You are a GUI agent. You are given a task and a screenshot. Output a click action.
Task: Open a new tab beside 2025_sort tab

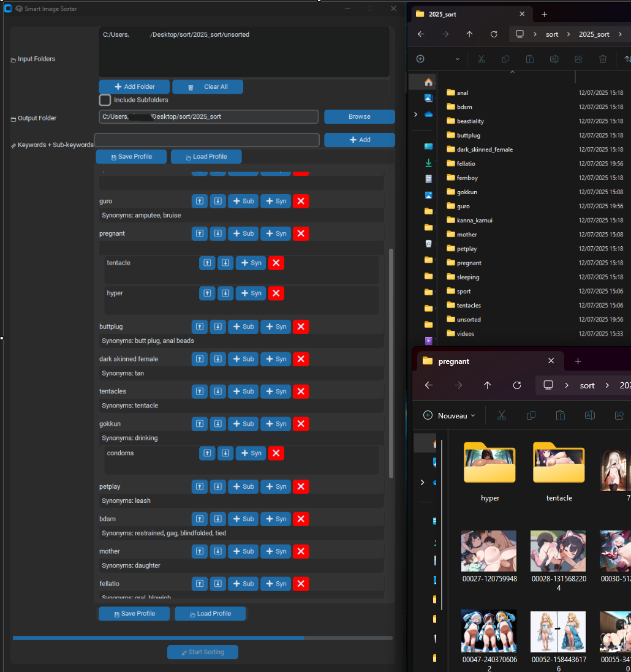click(545, 14)
